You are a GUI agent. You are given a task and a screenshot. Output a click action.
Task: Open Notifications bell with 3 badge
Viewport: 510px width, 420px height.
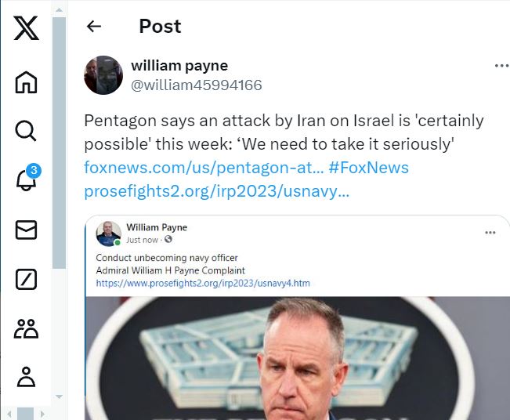(x=28, y=178)
